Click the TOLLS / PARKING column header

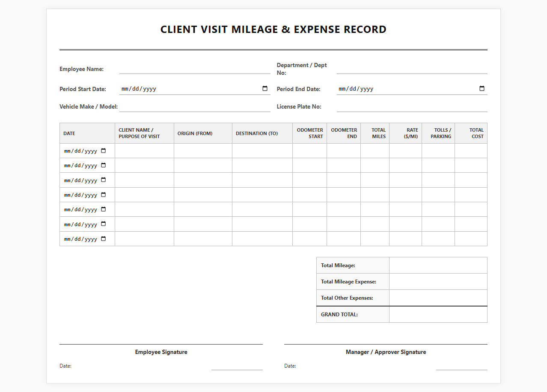click(438, 133)
